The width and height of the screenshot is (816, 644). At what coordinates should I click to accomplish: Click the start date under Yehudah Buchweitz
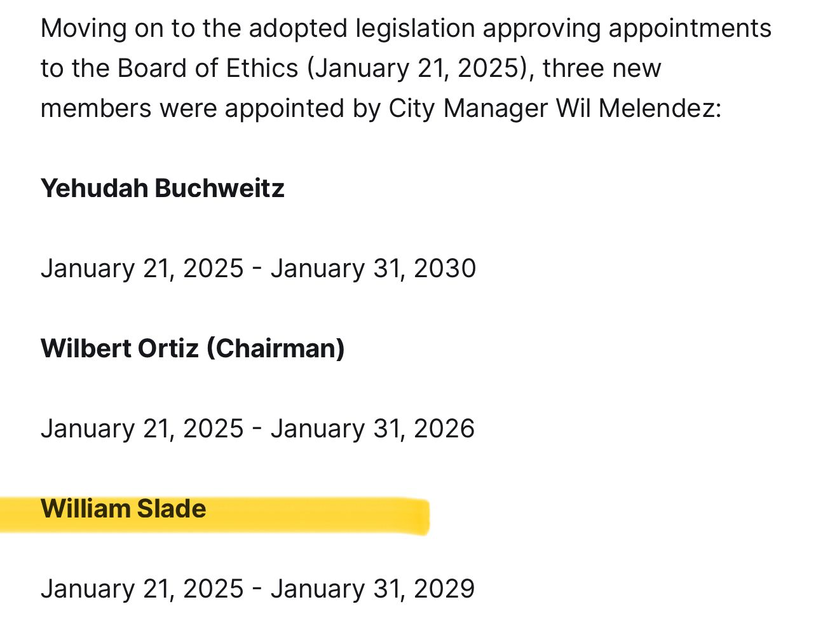coord(142,268)
